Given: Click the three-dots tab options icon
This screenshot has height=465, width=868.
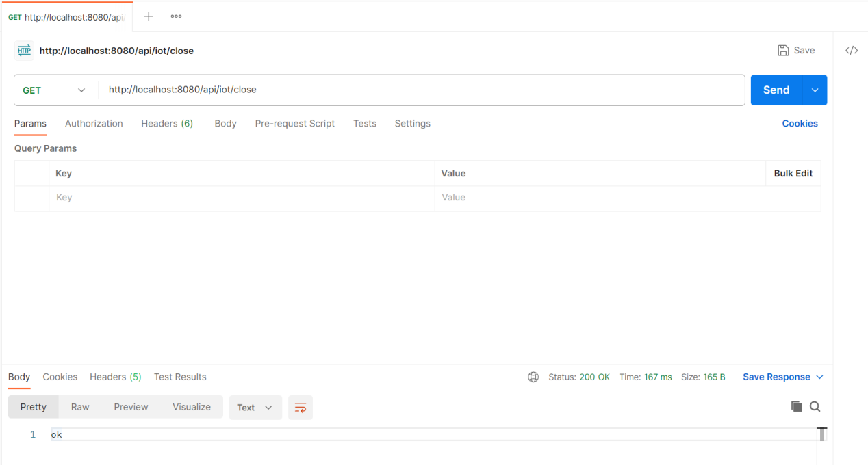Looking at the screenshot, I should click(176, 16).
